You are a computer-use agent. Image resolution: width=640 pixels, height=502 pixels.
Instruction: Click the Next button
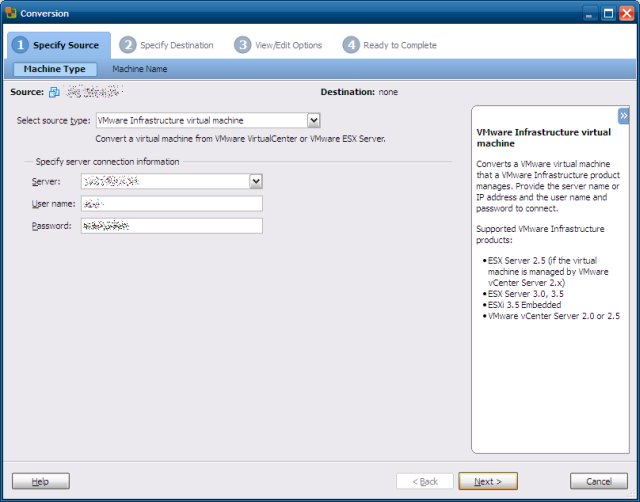tap(488, 481)
